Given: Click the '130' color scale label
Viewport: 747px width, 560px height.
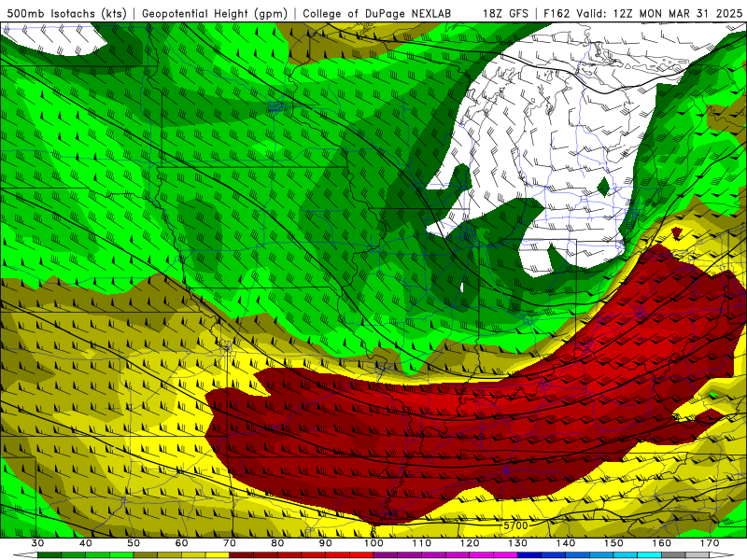Looking at the screenshot, I should pos(517,543).
